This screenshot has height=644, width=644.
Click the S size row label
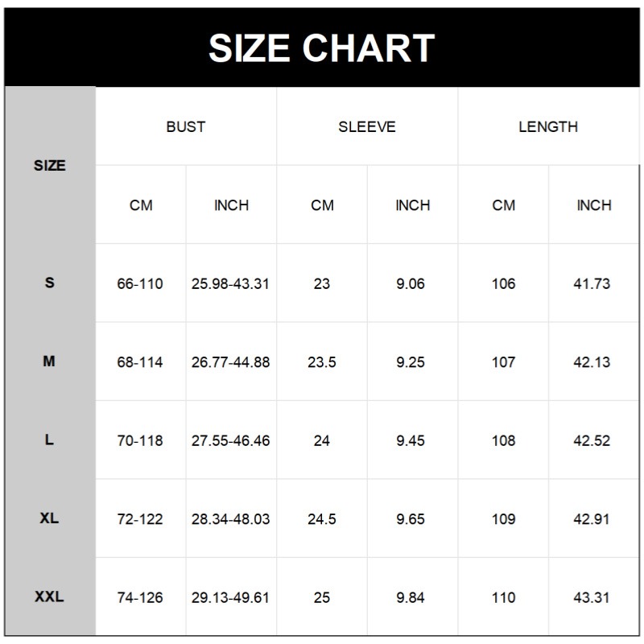tap(50, 283)
